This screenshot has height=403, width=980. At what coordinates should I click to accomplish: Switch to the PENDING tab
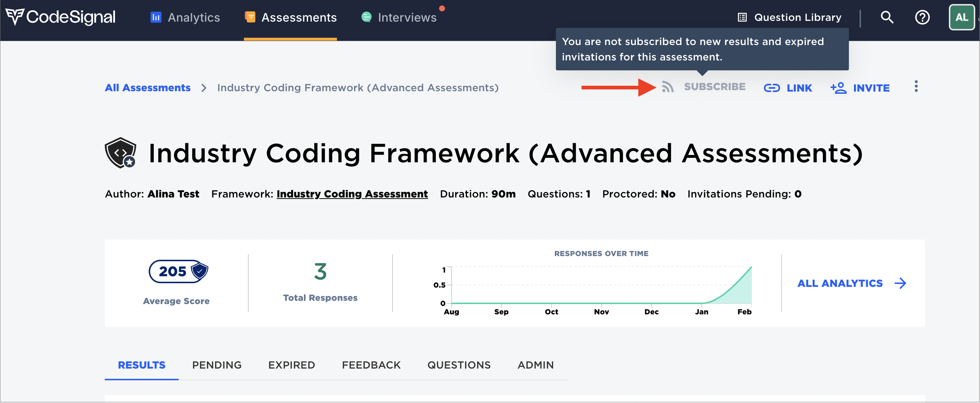click(x=217, y=365)
